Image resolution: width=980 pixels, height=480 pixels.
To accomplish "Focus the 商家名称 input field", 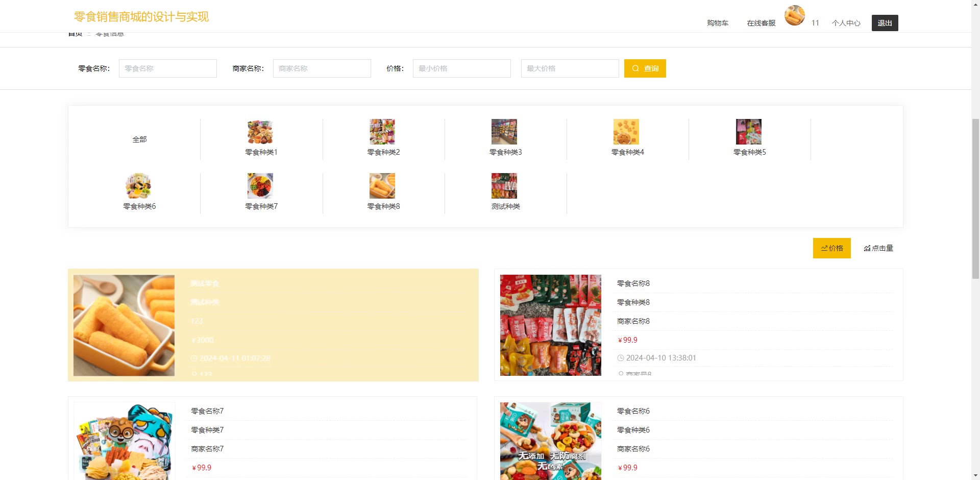I will 322,68.
